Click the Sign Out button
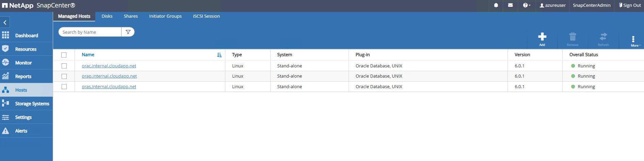The width and height of the screenshot is (644, 161). [x=630, y=5]
